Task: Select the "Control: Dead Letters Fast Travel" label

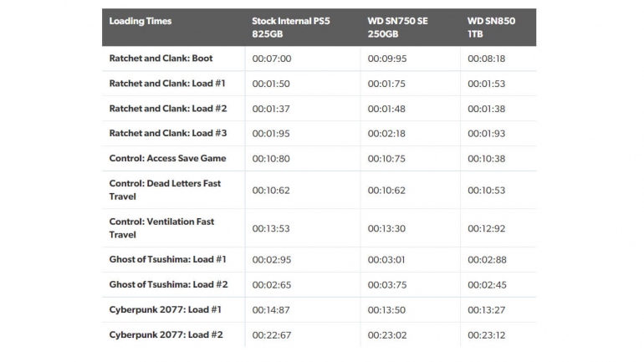Action: coord(165,190)
